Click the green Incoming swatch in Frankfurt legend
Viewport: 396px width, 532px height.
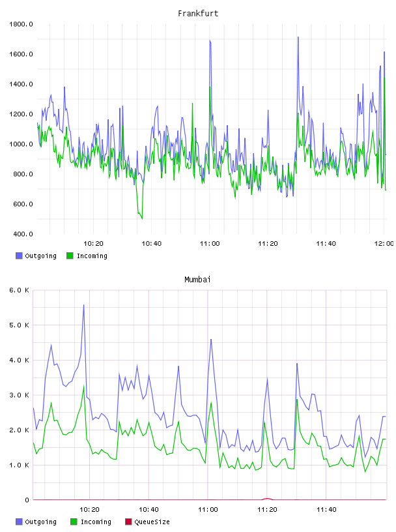70,256
